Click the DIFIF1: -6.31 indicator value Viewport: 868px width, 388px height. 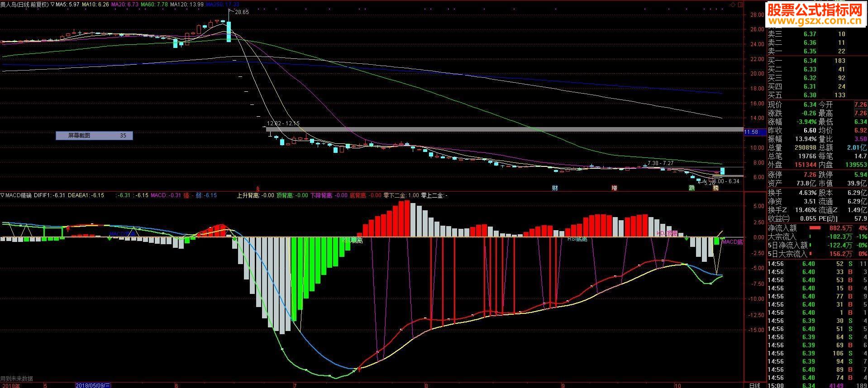coord(50,195)
